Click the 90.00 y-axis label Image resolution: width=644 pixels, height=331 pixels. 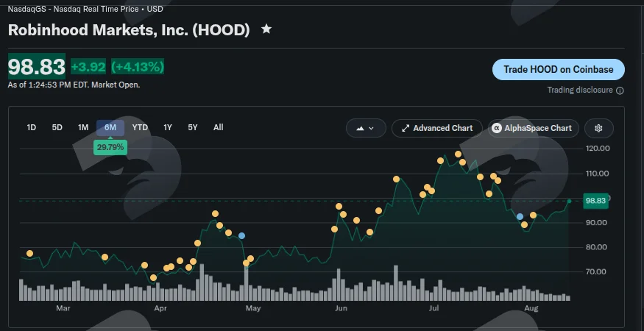coord(597,223)
